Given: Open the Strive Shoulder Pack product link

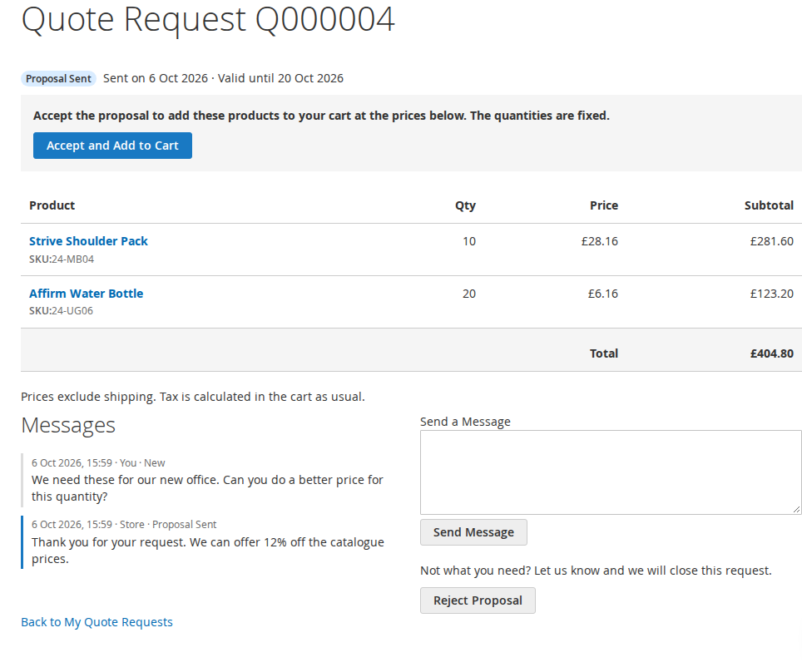Looking at the screenshot, I should (88, 241).
